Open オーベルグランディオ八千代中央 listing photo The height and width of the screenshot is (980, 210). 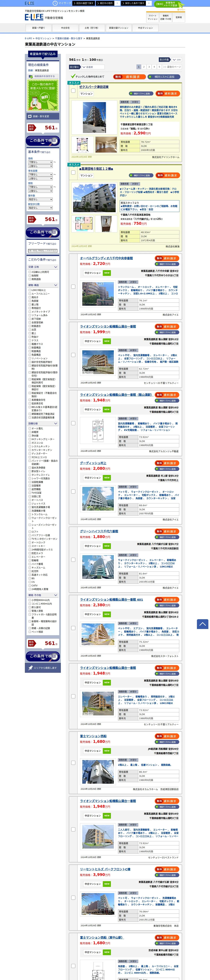pos(98,294)
